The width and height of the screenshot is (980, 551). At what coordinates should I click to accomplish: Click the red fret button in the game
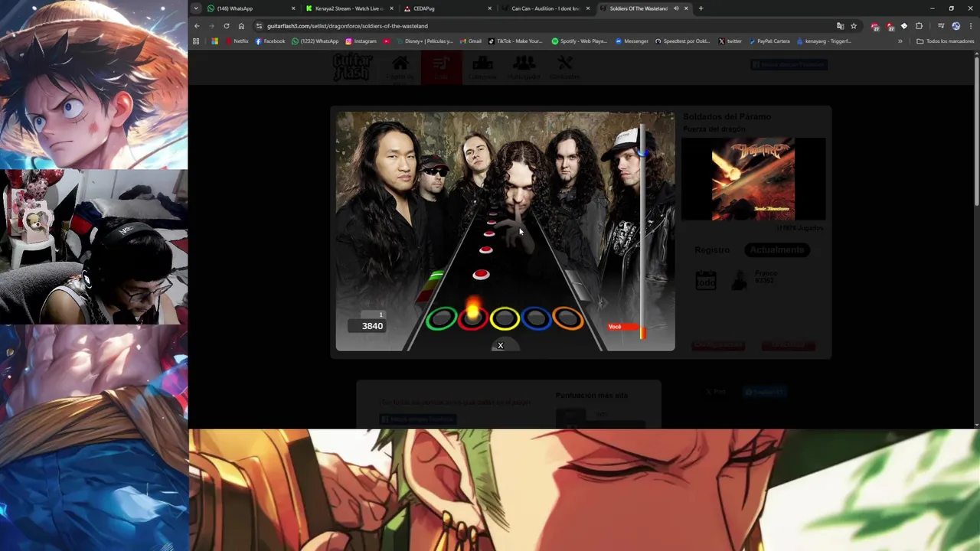[473, 318]
